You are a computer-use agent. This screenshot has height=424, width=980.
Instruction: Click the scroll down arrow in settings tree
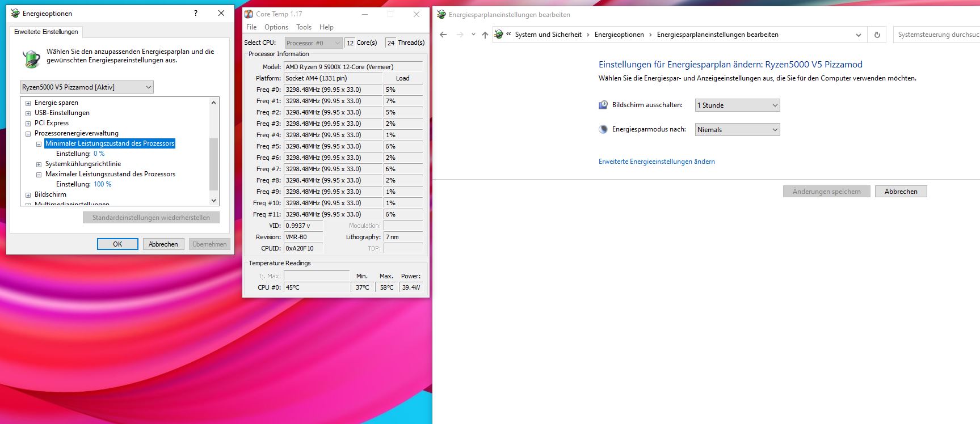213,200
